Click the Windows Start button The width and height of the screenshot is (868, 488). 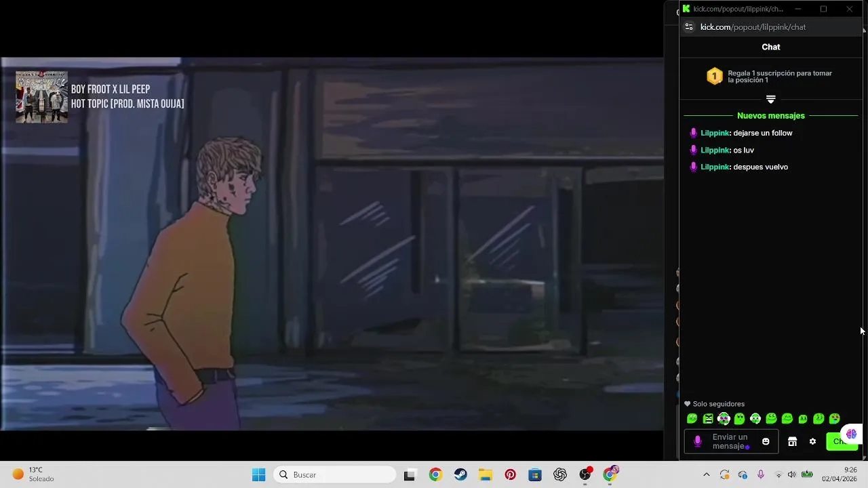[259, 474]
